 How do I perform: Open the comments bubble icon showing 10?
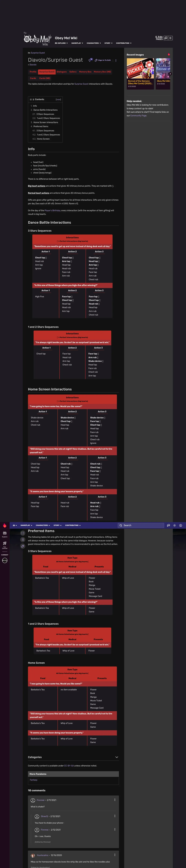point(91,60)
